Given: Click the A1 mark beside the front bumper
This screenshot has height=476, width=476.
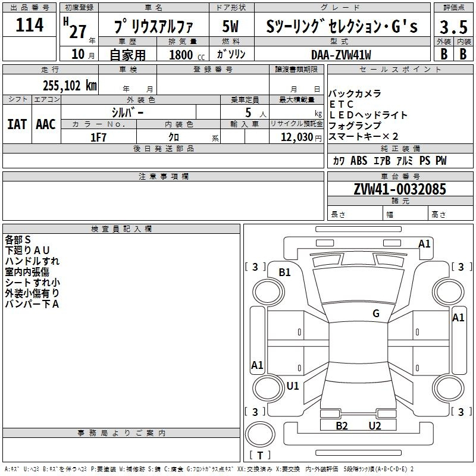Looking at the screenshot, I should click(x=424, y=244).
